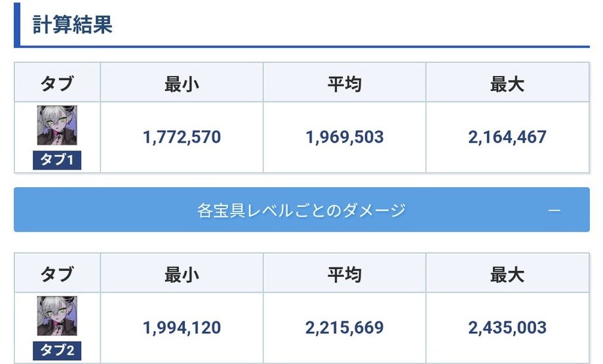Collapse 各宝具レベルごとのダメージ section

pyautogui.click(x=301, y=209)
